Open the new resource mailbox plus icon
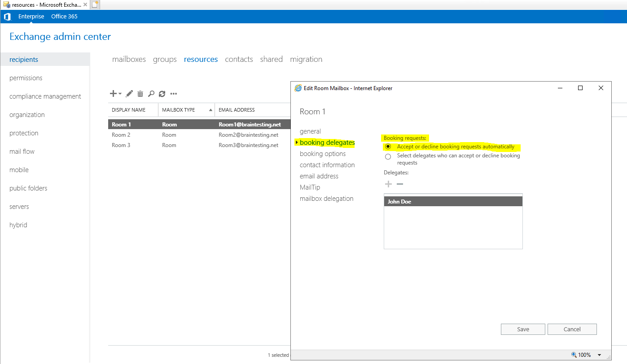This screenshot has height=364, width=627. [x=112, y=94]
